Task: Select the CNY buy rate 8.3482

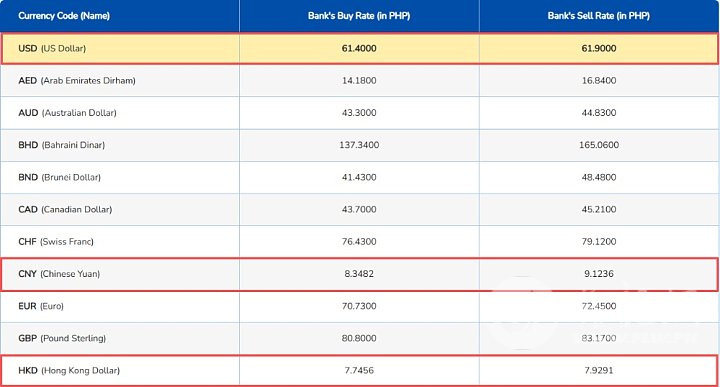Action: pos(359,274)
